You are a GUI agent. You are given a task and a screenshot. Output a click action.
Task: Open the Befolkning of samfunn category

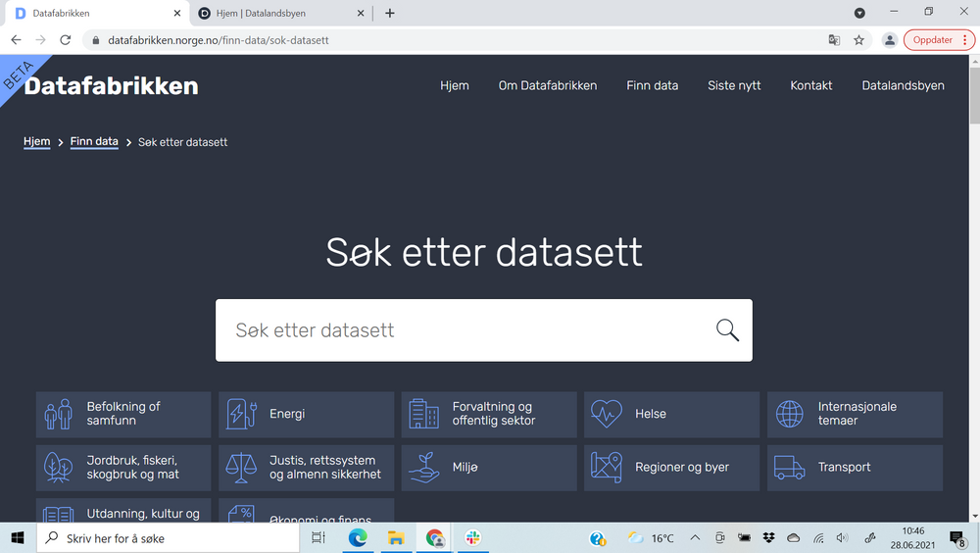pyautogui.click(x=123, y=414)
